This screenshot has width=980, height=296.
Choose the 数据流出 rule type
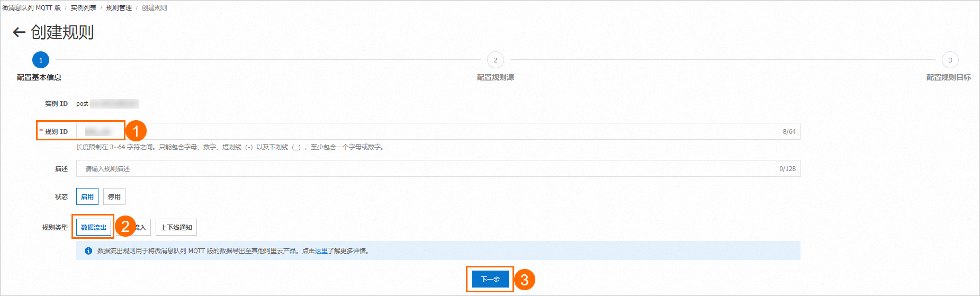point(94,227)
